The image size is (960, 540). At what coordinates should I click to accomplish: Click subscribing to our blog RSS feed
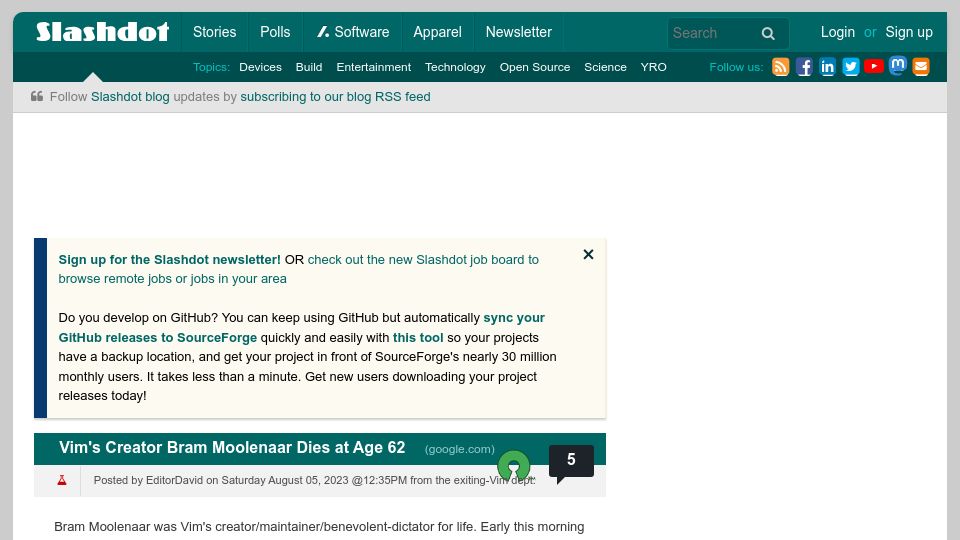click(x=335, y=97)
